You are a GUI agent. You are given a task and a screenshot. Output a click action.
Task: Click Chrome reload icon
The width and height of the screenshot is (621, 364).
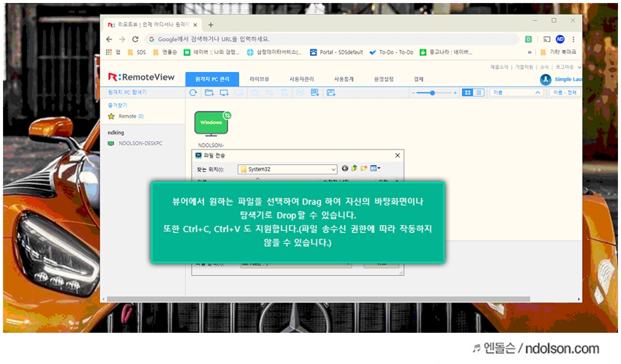[135, 39]
